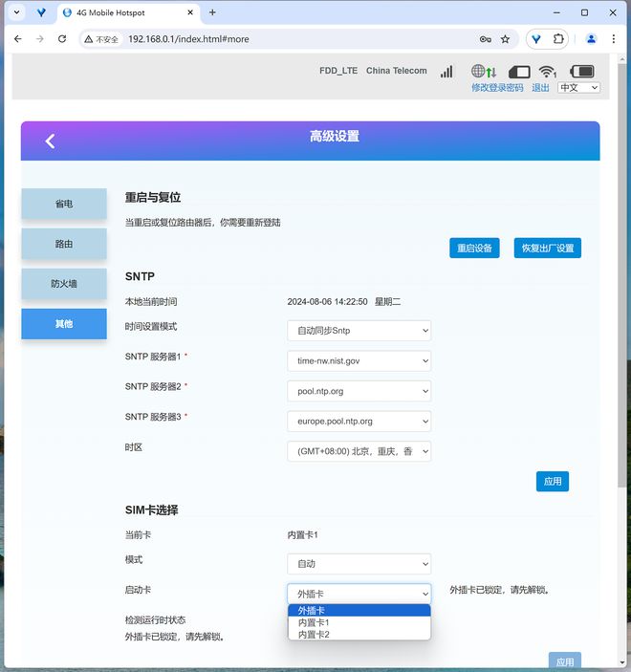Open the 其他 settings tab
Viewport: 631px width, 672px height.
64,324
